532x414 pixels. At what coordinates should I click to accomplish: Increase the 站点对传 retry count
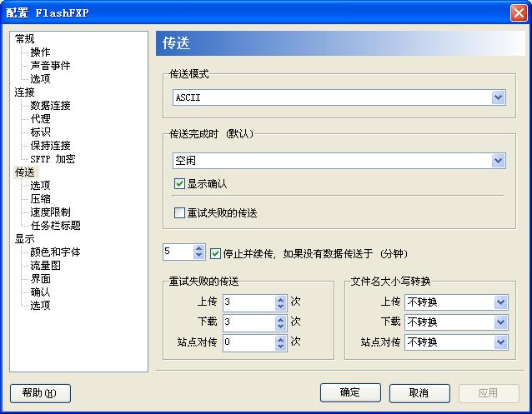point(280,339)
